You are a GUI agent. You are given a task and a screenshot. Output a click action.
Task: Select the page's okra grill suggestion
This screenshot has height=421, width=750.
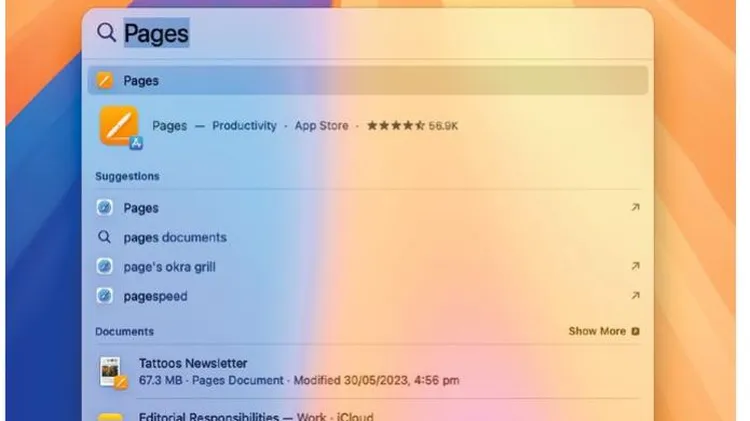pyautogui.click(x=368, y=266)
